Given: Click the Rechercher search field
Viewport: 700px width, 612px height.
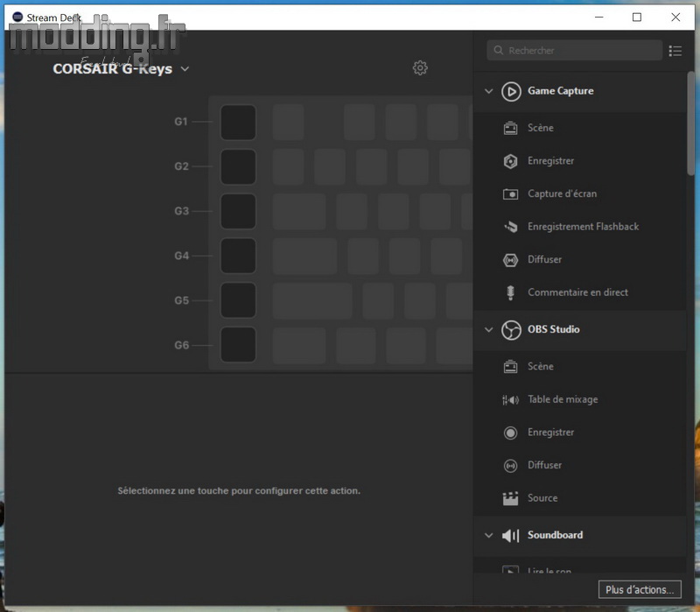Looking at the screenshot, I should click(x=574, y=51).
